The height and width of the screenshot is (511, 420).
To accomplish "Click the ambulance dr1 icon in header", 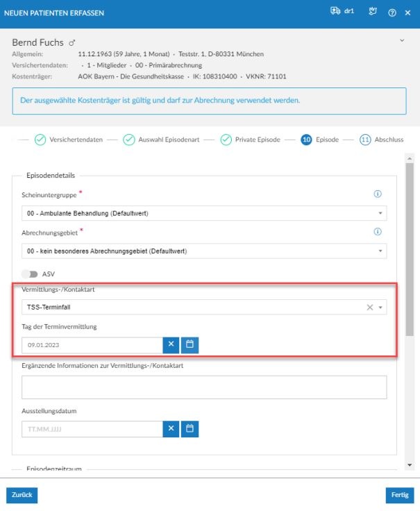I will tap(341, 11).
